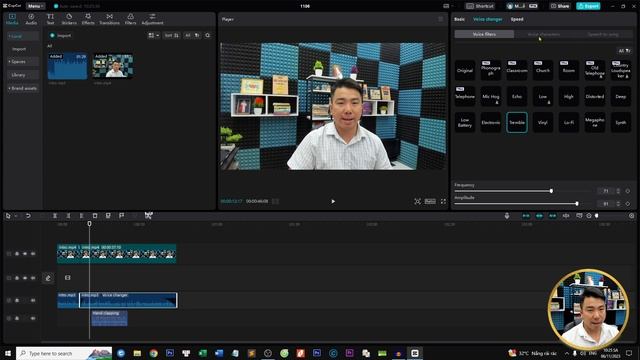Click the cover edit pencil icon
The width and height of the screenshot is (640, 360).
coord(48,278)
